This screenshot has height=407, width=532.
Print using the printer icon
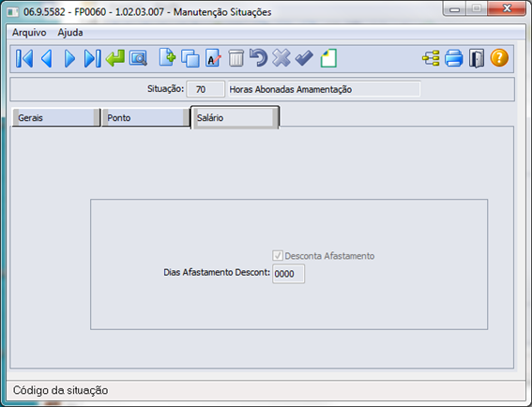pyautogui.click(x=453, y=58)
